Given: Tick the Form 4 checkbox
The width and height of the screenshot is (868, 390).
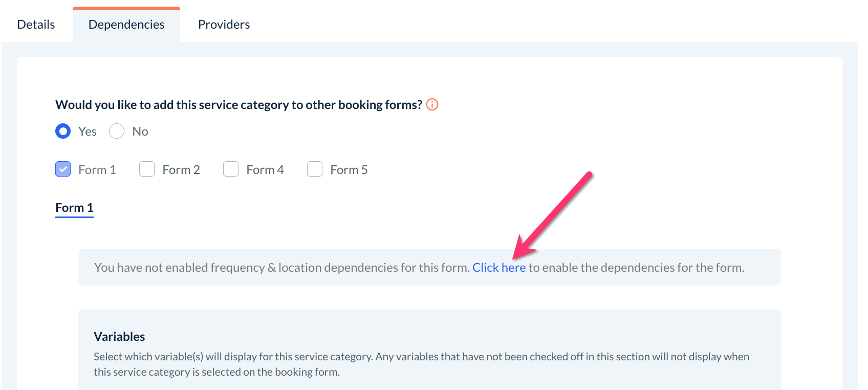Looking at the screenshot, I should [x=231, y=169].
